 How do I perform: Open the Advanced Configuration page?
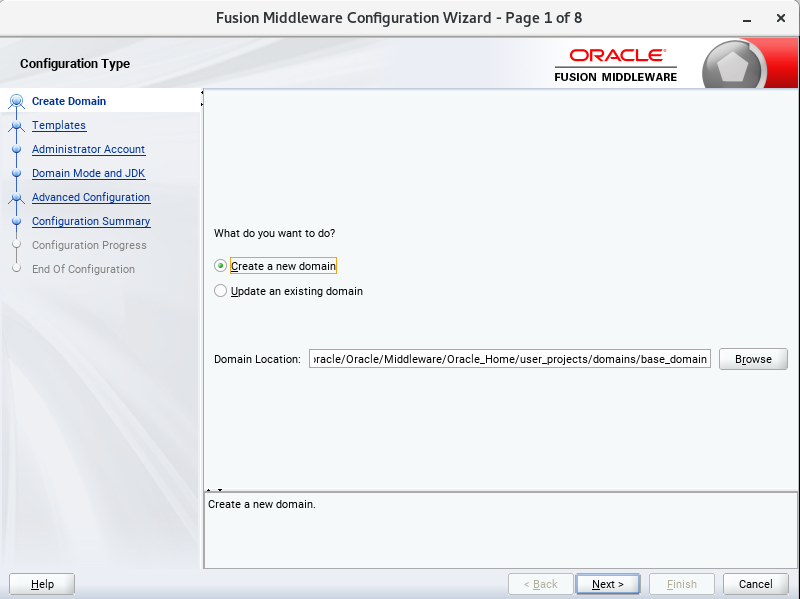(x=91, y=197)
